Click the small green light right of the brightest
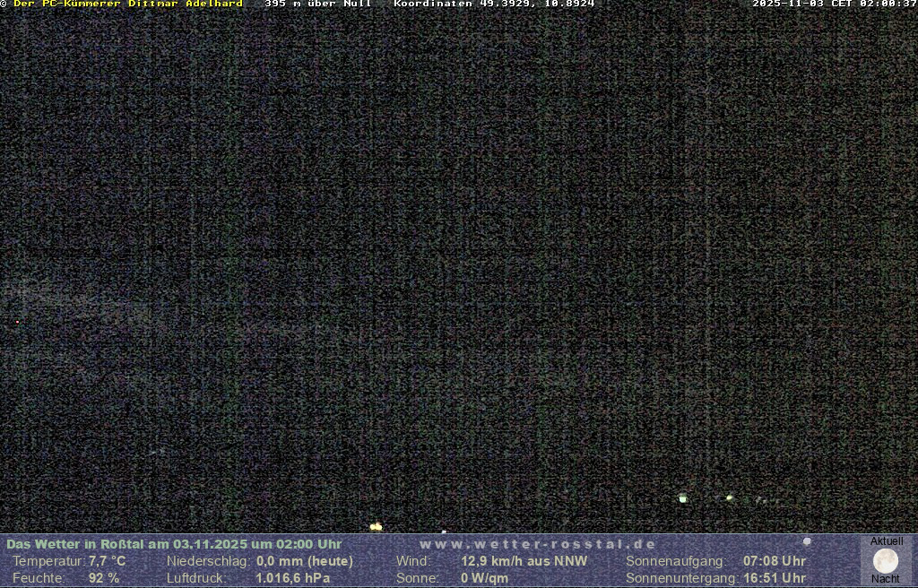 [730, 497]
